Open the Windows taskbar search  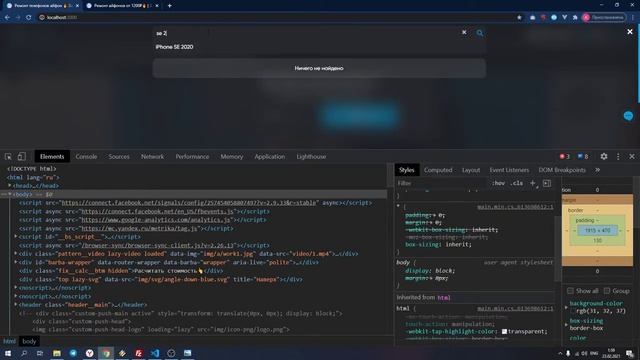click(x=24, y=353)
